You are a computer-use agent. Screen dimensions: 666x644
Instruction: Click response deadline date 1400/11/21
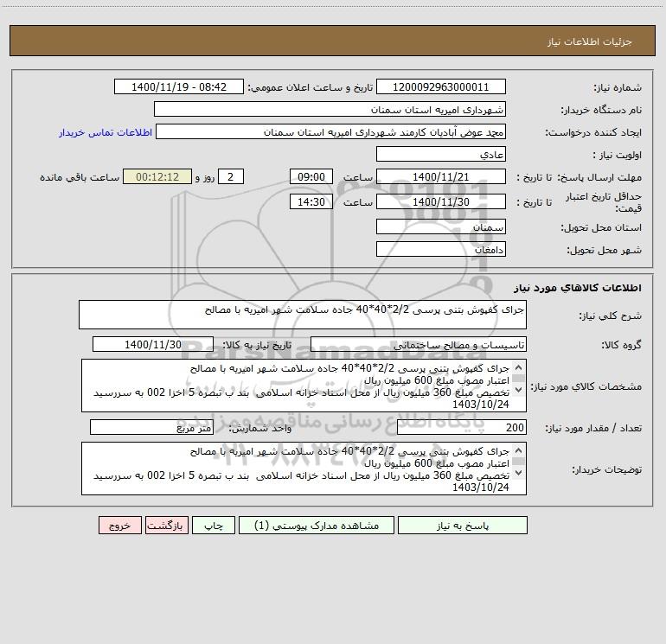point(441,176)
